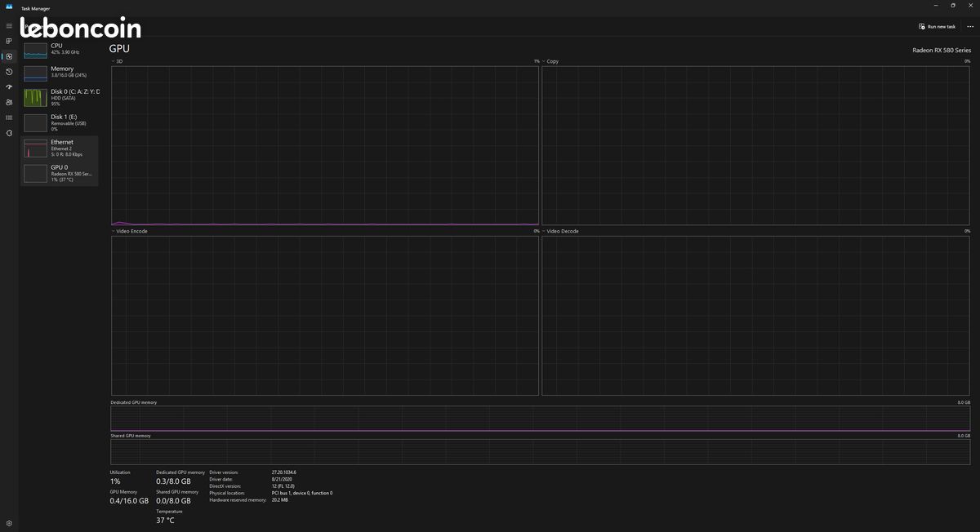Click the driver date 8/21/2020
This screenshot has height=532, width=980.
pyautogui.click(x=283, y=479)
